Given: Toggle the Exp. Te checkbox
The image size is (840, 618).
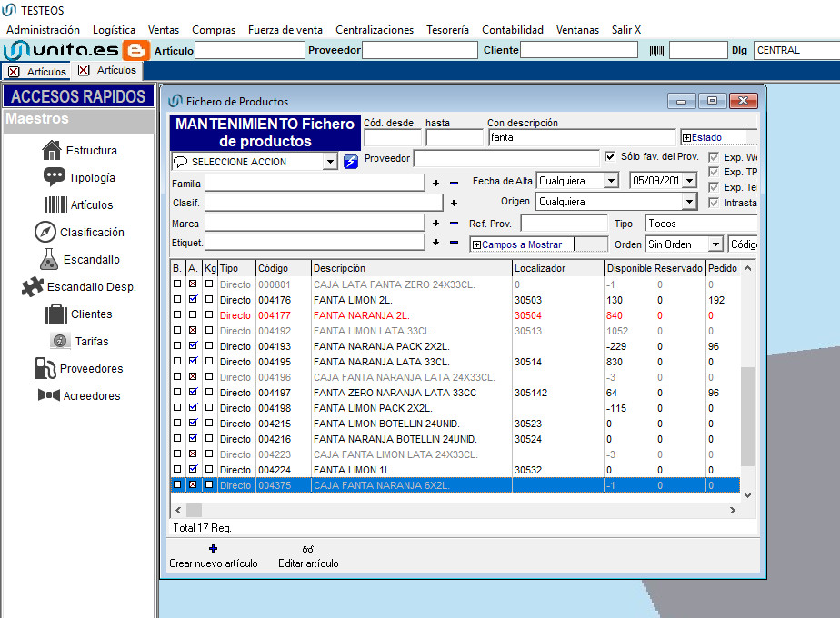Looking at the screenshot, I should (714, 187).
